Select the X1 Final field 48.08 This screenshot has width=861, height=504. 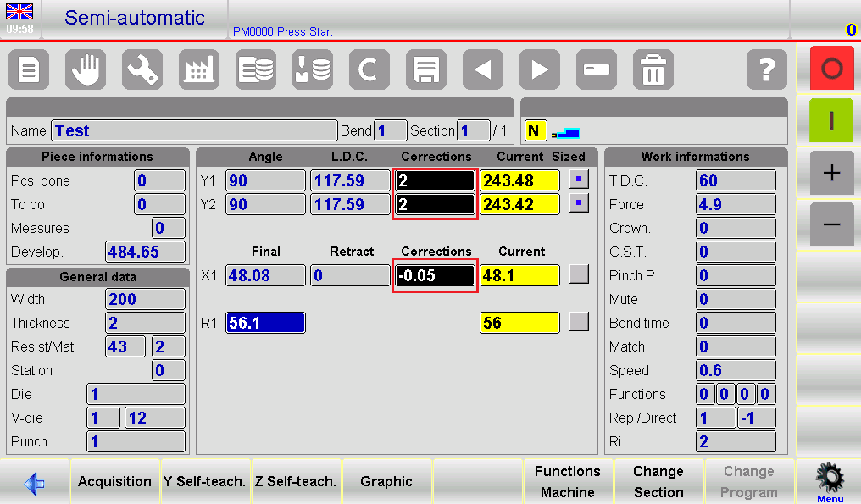coord(266,275)
